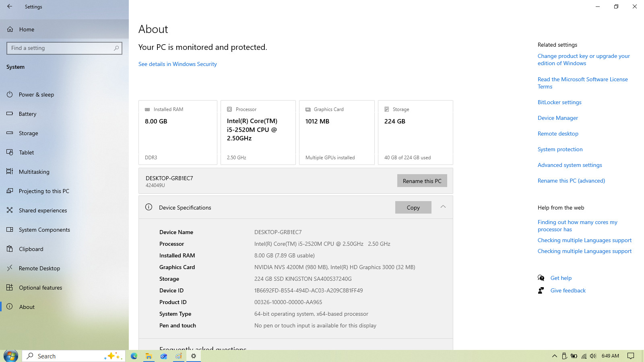
Task: Open Storage settings in sidebar
Action: pyautogui.click(x=64, y=133)
